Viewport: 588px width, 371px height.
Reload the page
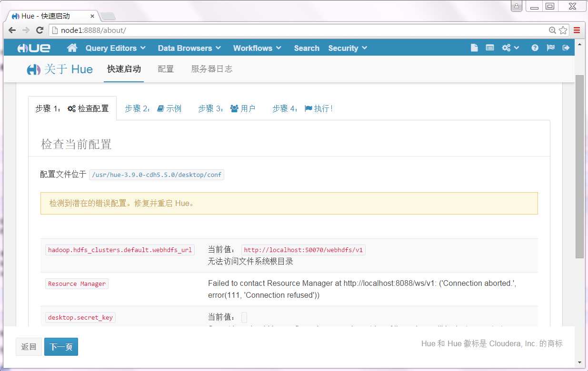[x=40, y=30]
